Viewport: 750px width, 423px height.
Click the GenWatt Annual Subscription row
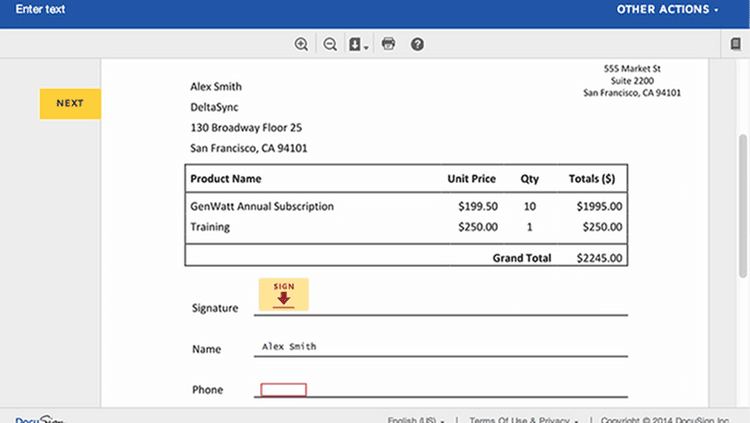[x=262, y=207]
